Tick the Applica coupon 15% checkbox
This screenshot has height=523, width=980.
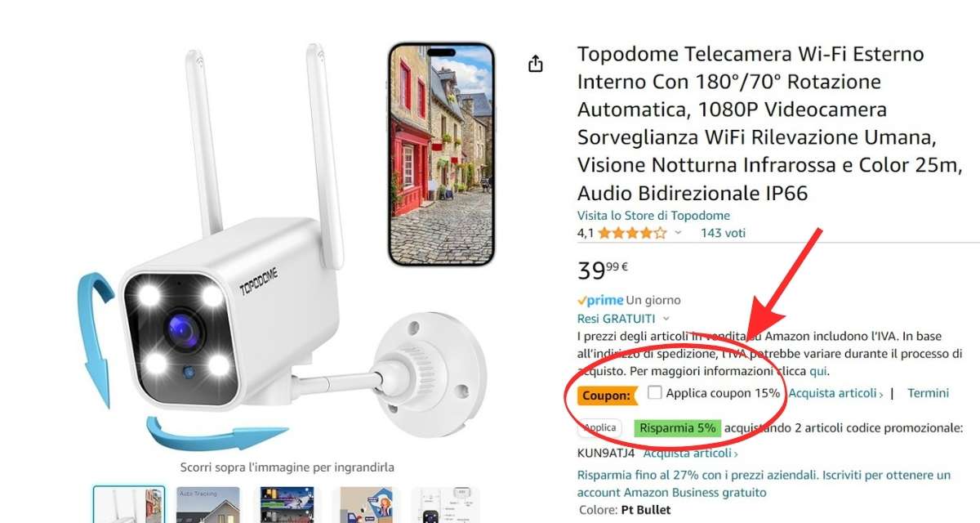coord(654,392)
